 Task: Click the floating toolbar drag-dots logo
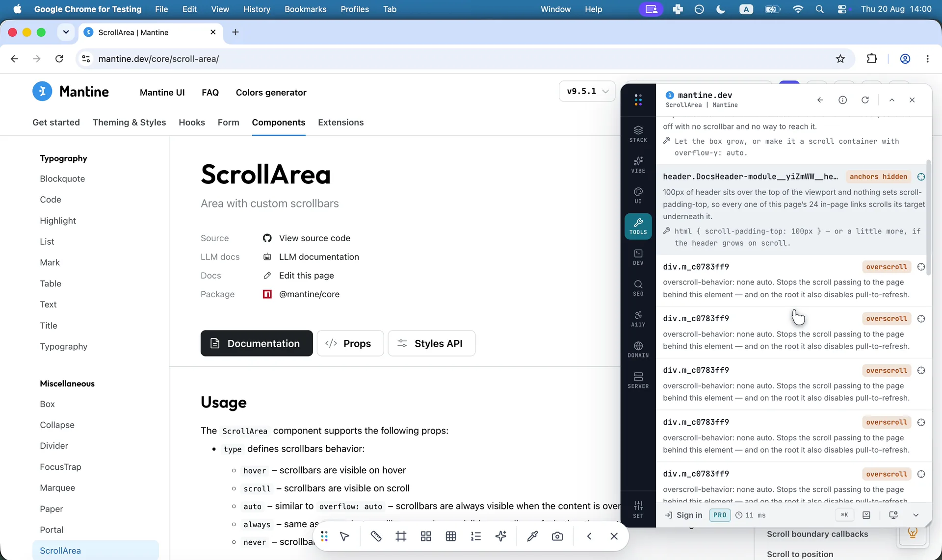click(324, 536)
